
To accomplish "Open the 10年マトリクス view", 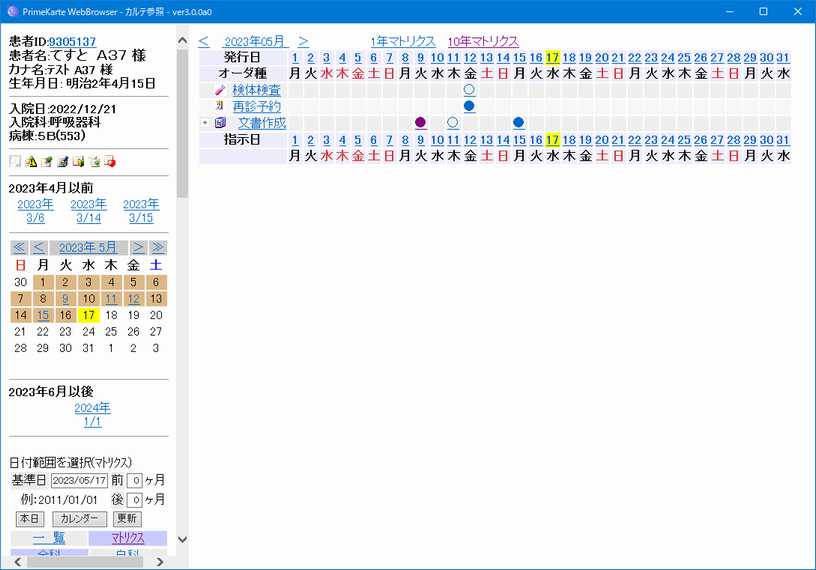I will pyautogui.click(x=483, y=42).
